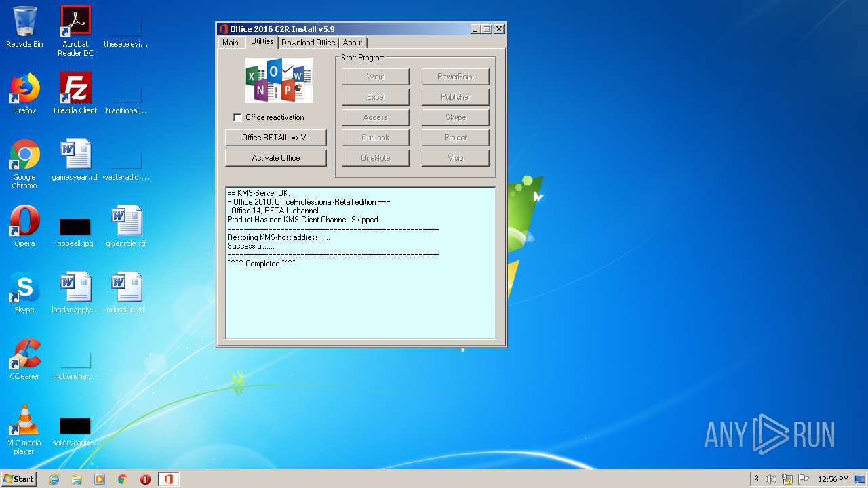Select givenrole.rtf document icon
The image size is (868, 488).
pos(126,226)
